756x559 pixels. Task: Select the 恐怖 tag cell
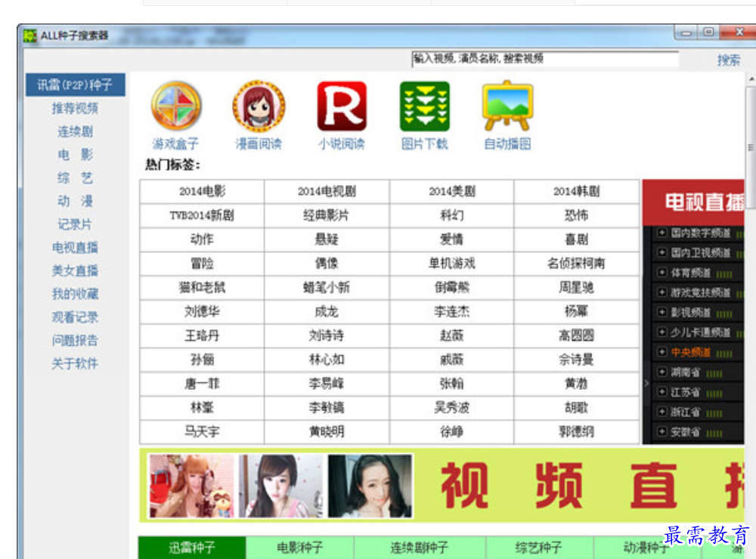[577, 215]
